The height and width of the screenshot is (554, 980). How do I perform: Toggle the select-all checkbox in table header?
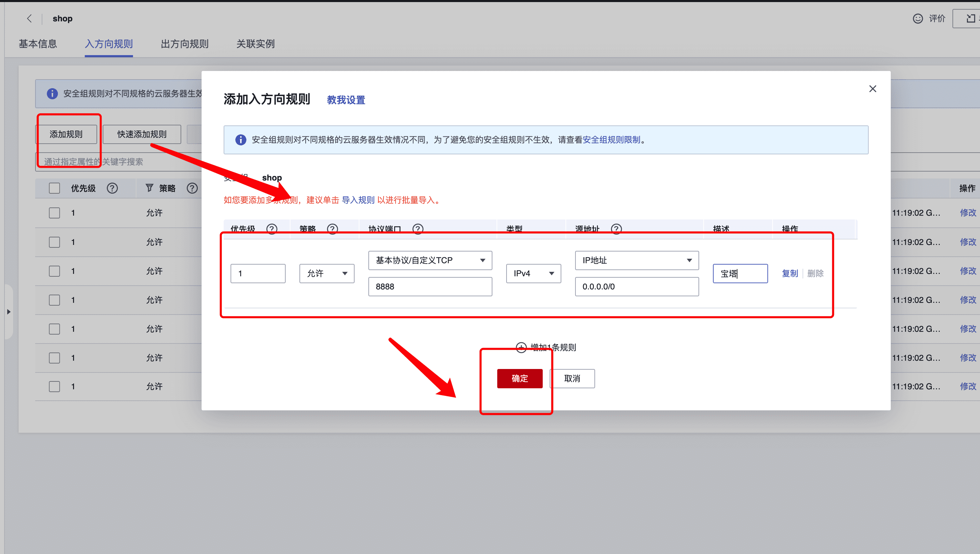(x=54, y=188)
